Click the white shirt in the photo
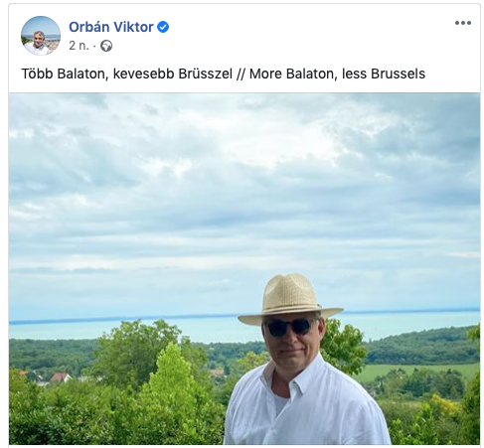This screenshot has width=484, height=448. pyautogui.click(x=306, y=404)
